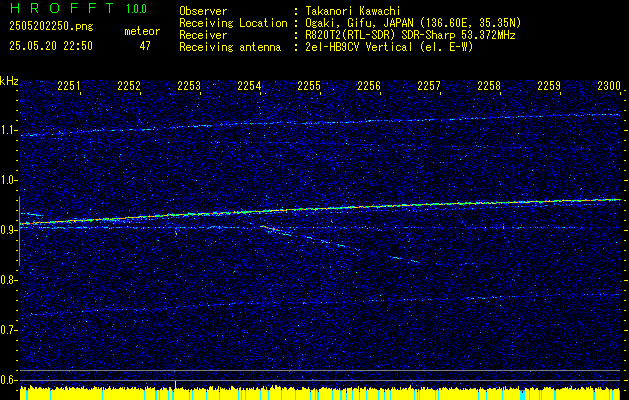This screenshot has height=400, width=629.
Task: Click time marker 2256
Action: tap(369, 85)
